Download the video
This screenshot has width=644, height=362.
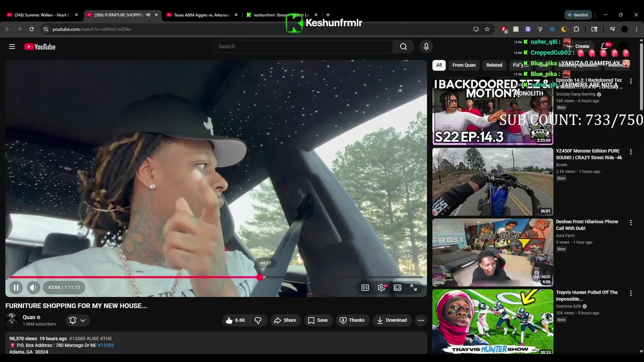391,320
